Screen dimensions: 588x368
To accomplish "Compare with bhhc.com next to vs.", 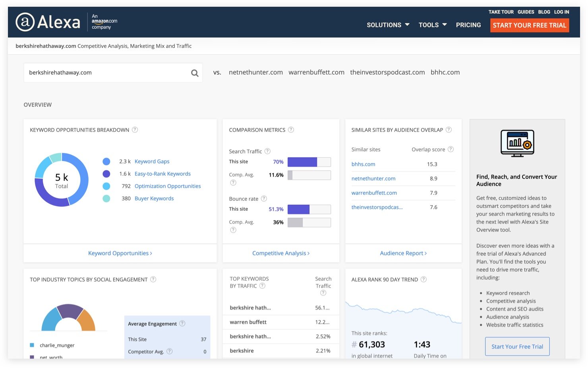I will point(445,72).
